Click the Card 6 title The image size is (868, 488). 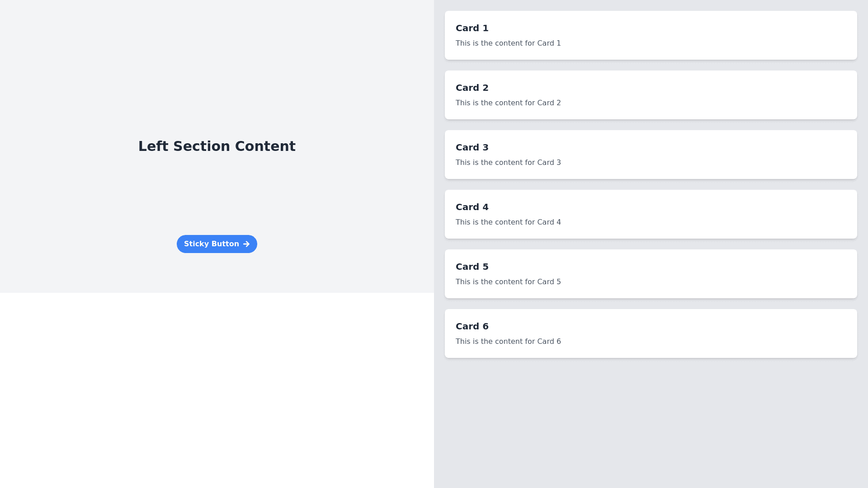[x=472, y=326]
